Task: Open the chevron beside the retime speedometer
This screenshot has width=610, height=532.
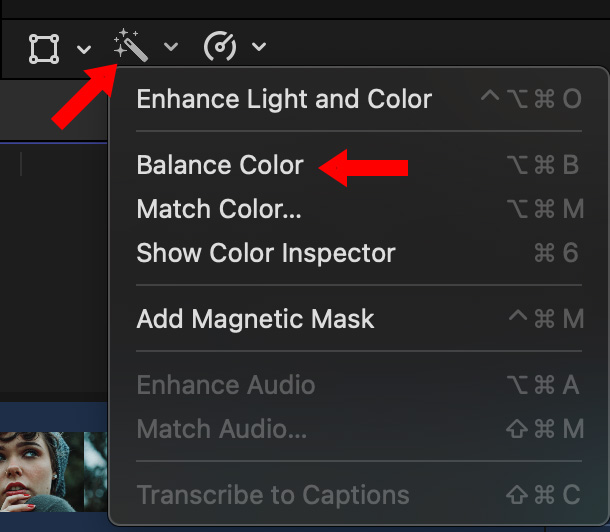Action: coord(259,46)
